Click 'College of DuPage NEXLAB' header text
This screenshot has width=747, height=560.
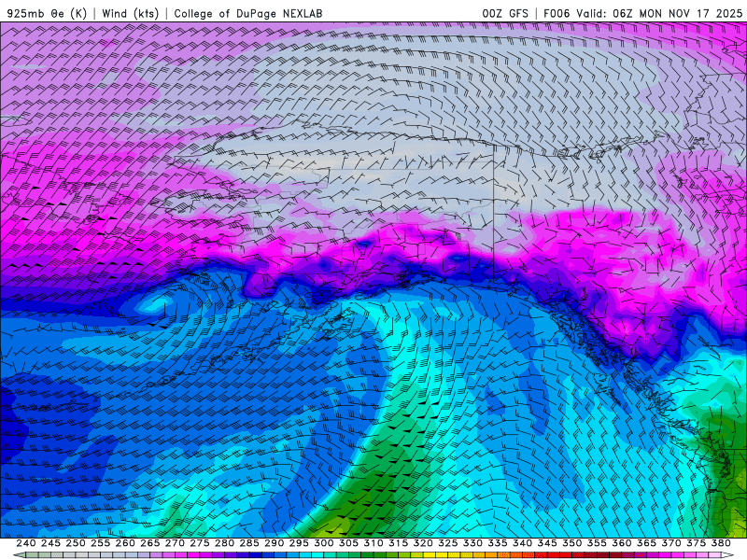coord(248,13)
